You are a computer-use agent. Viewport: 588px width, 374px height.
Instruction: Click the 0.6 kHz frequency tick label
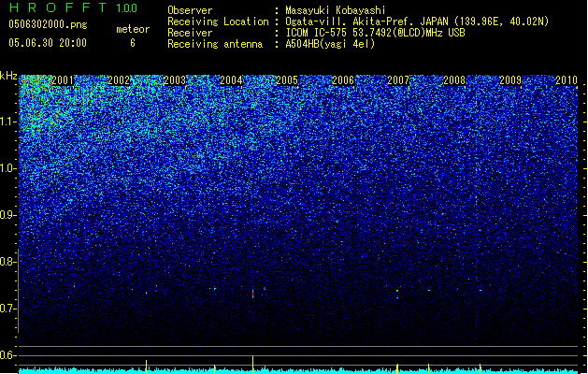8,355
